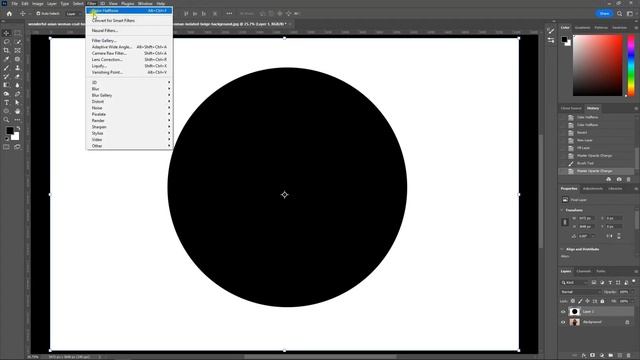This screenshot has height=360, width=640.
Task: Click the Layer 1 thumbnail
Action: pyautogui.click(x=574, y=312)
